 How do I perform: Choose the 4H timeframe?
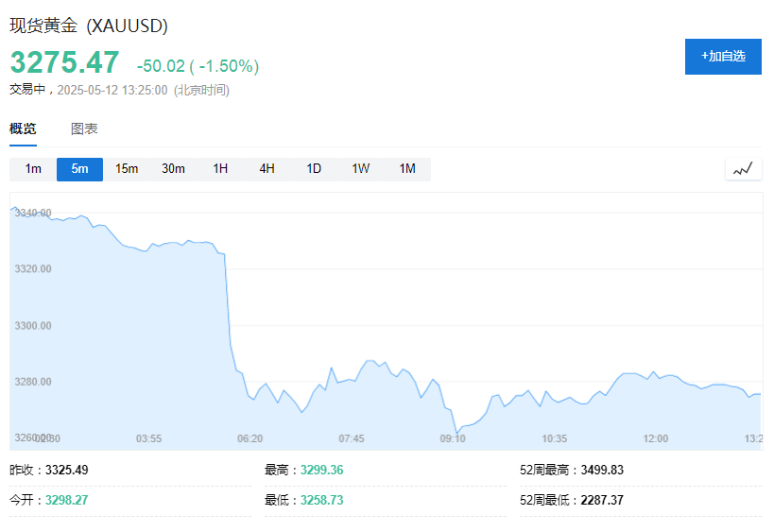[x=267, y=169]
